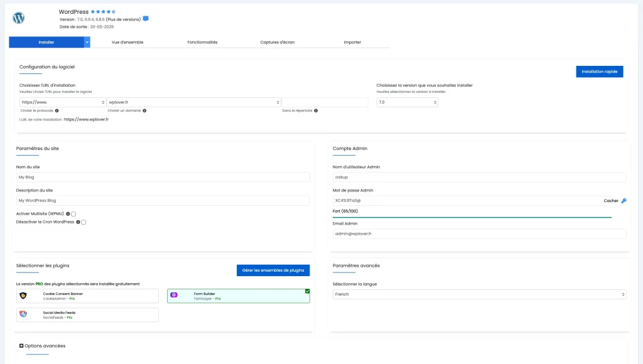Viewport: 643px width, 364px height.
Task: Click the Paramètres avancés heading
Action: [x=356, y=265]
